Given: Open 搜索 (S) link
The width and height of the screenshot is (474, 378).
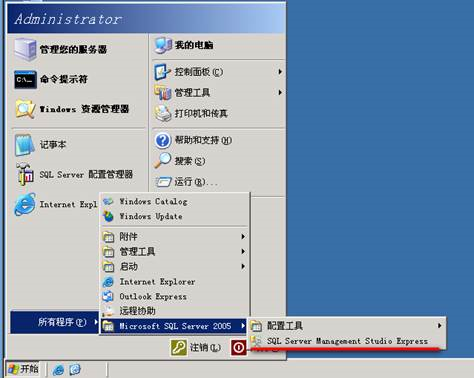Looking at the screenshot, I should coord(190,161).
